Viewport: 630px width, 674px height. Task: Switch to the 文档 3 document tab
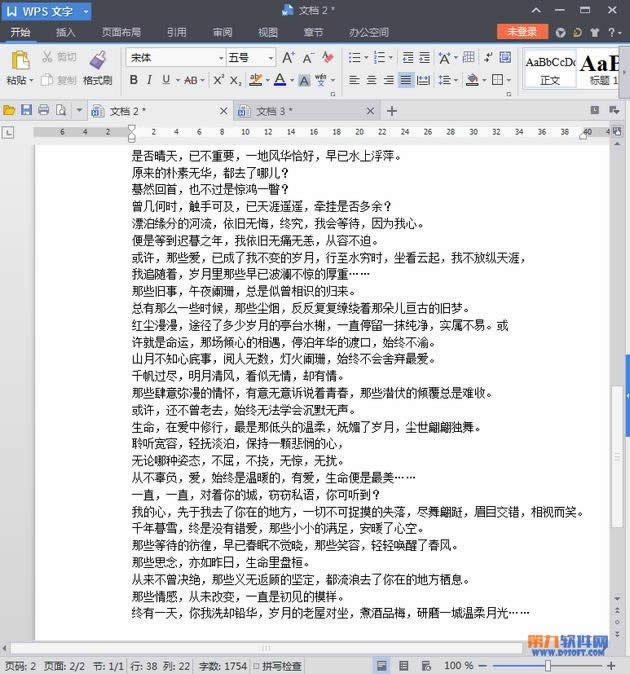point(306,111)
